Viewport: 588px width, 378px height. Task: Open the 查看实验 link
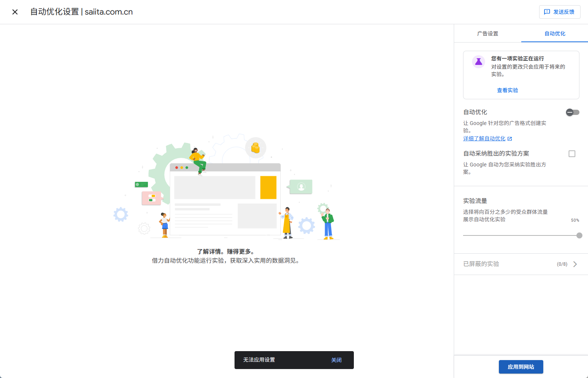pos(507,90)
